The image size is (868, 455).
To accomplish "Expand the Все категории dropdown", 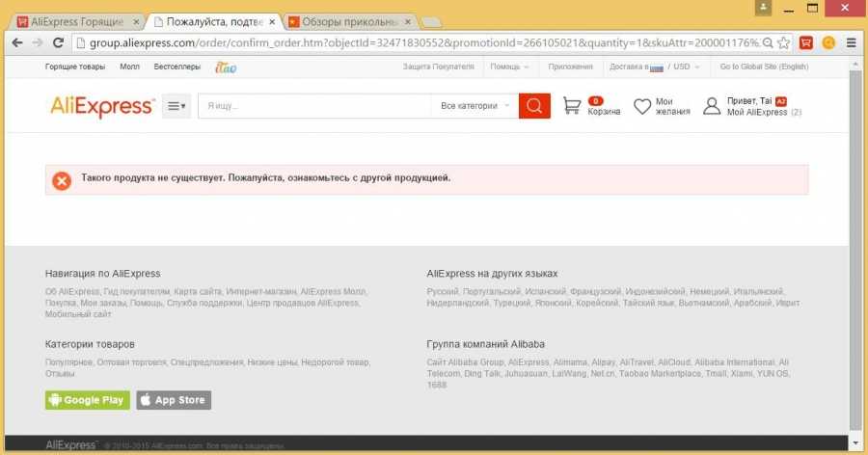I will coord(475,106).
